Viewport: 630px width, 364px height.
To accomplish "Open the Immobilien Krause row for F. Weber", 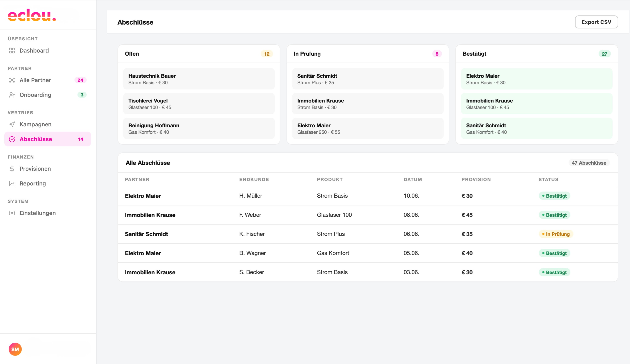I will 368,215.
